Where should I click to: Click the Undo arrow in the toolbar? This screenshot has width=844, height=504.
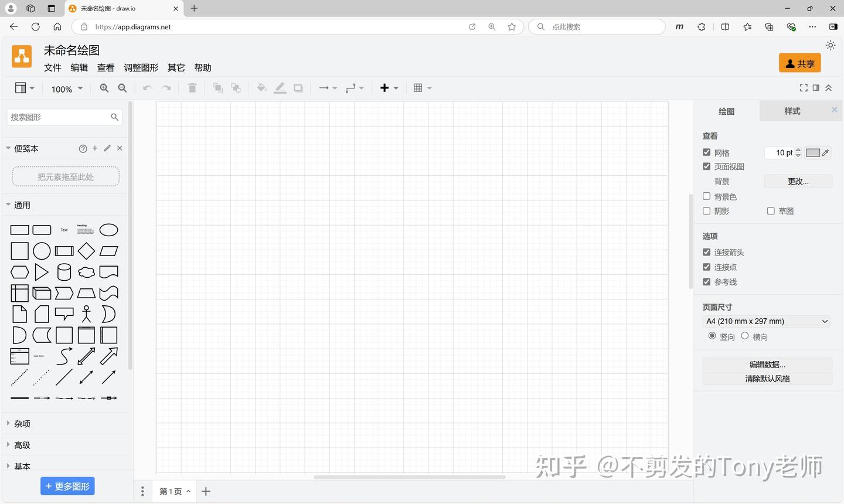click(146, 88)
